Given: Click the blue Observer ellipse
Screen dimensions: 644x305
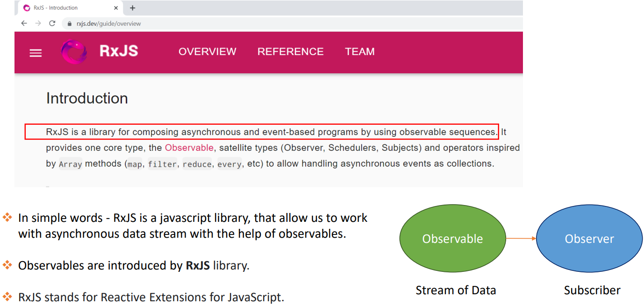Looking at the screenshot, I should tap(589, 239).
